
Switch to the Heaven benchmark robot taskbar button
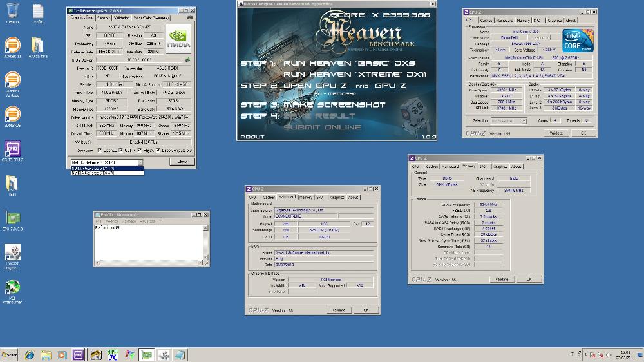pos(164,355)
